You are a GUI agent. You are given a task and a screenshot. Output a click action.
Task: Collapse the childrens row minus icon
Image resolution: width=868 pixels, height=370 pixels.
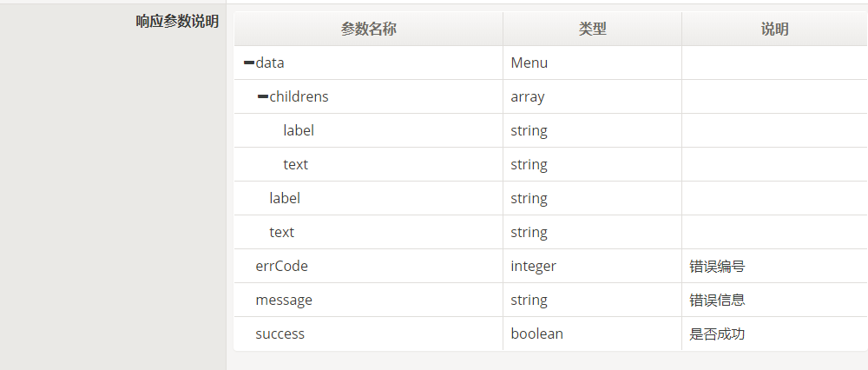pyautogui.click(x=262, y=97)
